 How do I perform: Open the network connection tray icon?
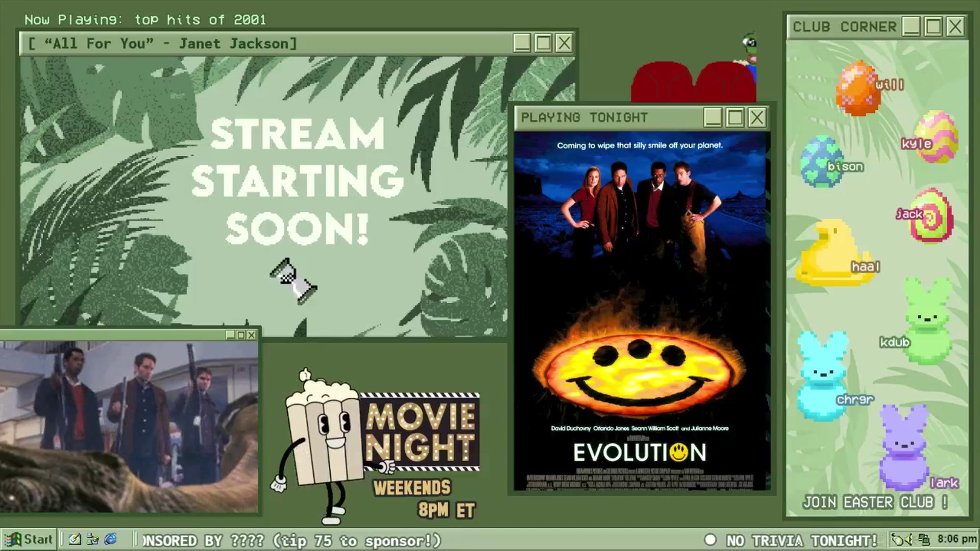924,539
